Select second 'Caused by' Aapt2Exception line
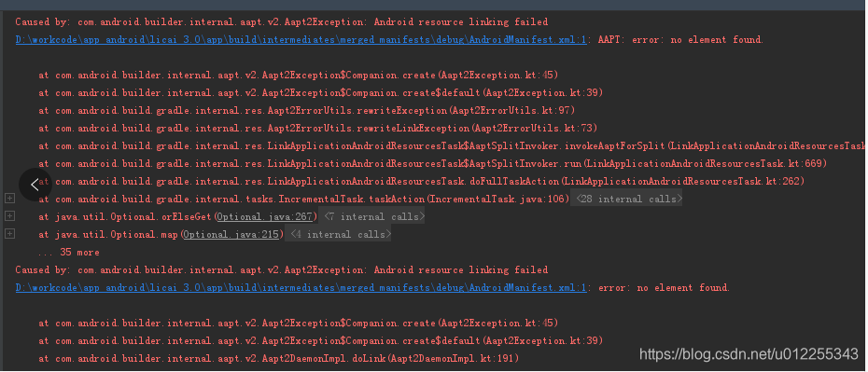868x372 pixels. (x=281, y=269)
